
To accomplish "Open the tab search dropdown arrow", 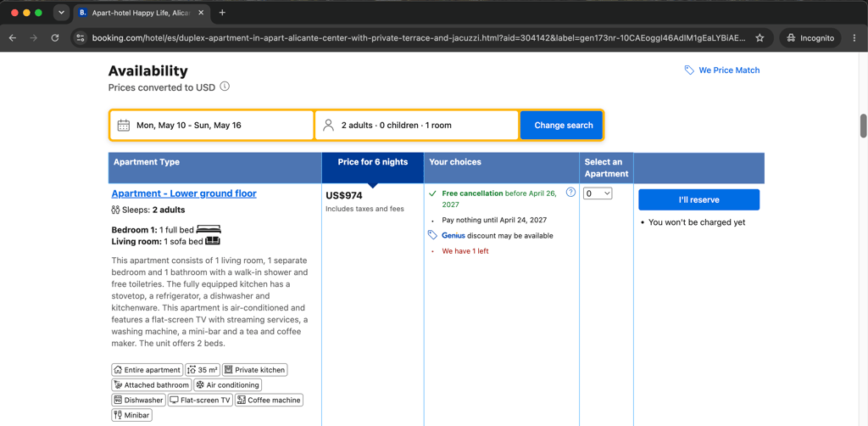I will pyautogui.click(x=61, y=13).
